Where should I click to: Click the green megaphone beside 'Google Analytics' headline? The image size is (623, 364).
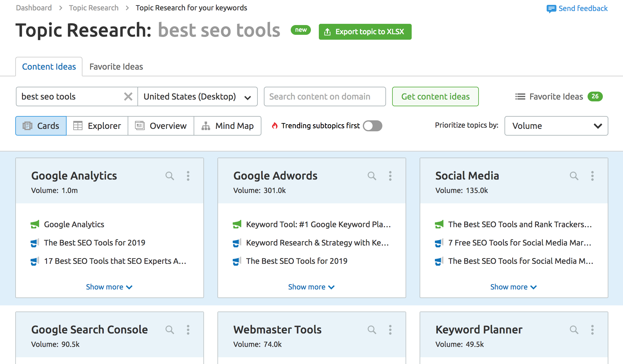point(35,224)
